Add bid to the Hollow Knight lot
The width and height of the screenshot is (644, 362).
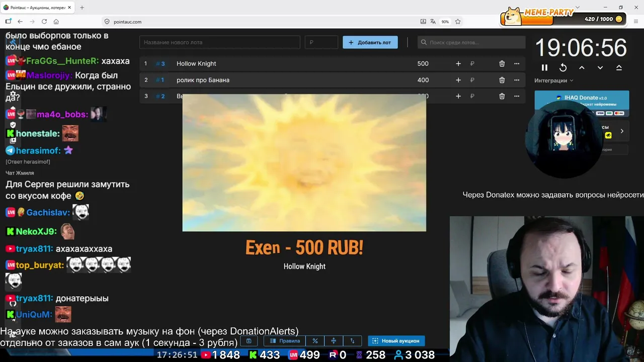(x=458, y=64)
